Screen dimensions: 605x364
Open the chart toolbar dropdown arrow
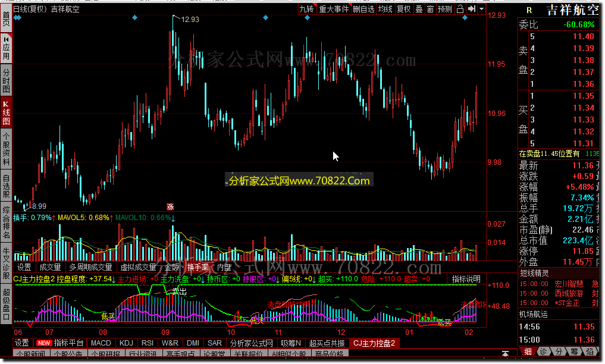481,9
